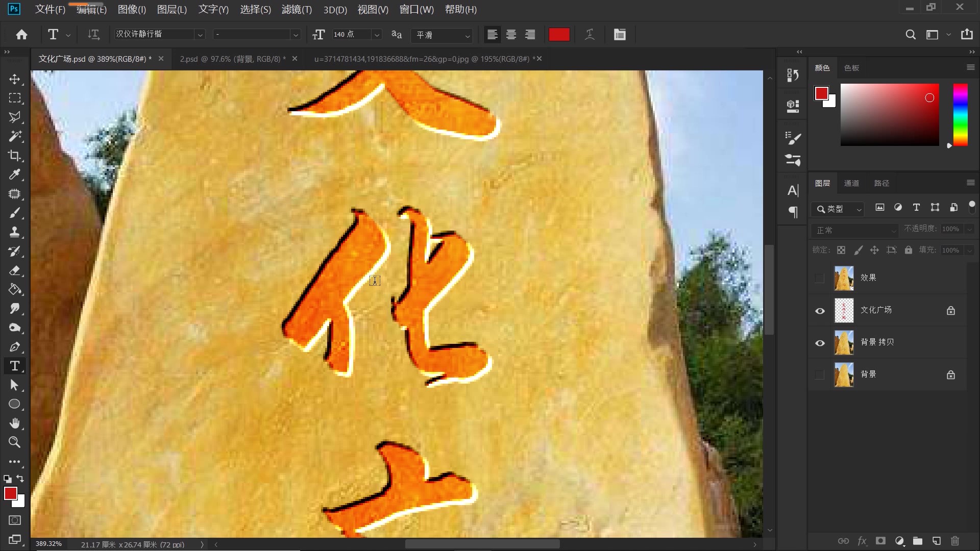
Task: Create a new layer
Action: [x=936, y=541]
